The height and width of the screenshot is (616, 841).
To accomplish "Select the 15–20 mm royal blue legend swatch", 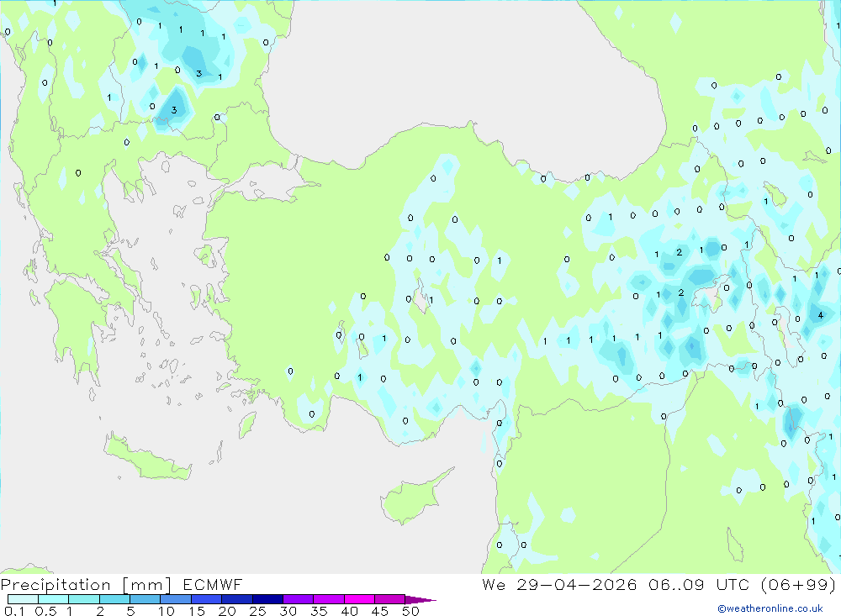I will (x=206, y=599).
